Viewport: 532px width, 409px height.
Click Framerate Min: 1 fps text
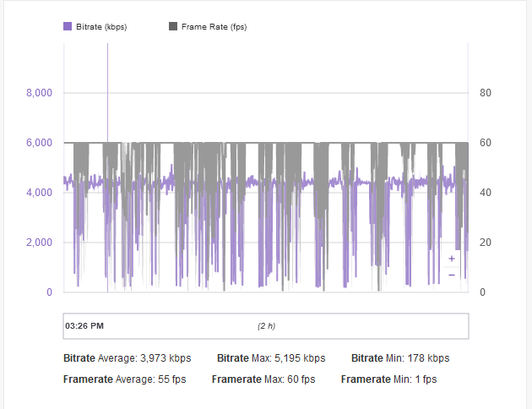coord(388,379)
